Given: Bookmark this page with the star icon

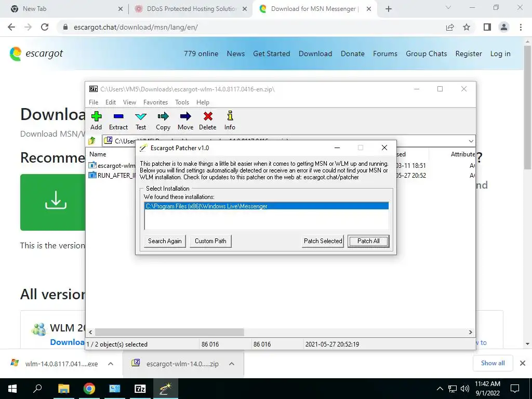Looking at the screenshot, I should (x=467, y=27).
